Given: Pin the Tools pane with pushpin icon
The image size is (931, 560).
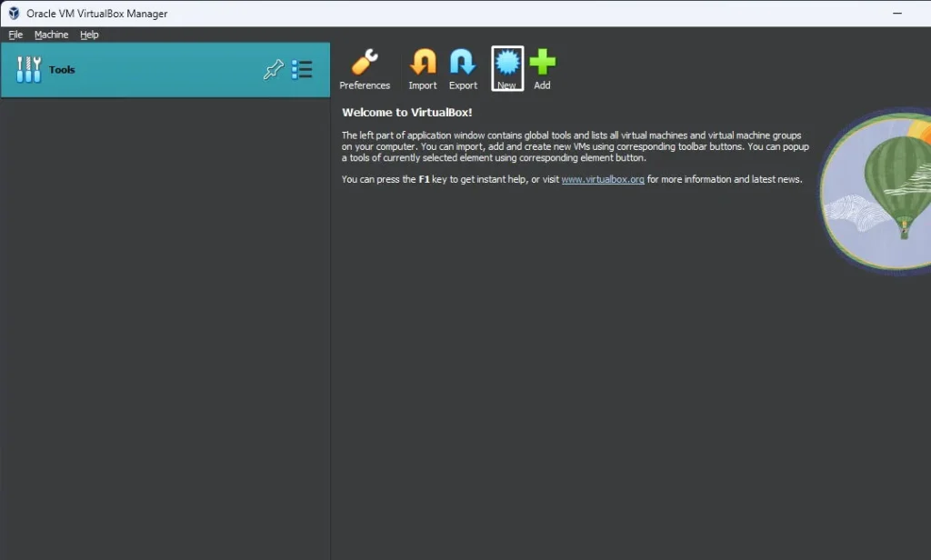Looking at the screenshot, I should [274, 69].
